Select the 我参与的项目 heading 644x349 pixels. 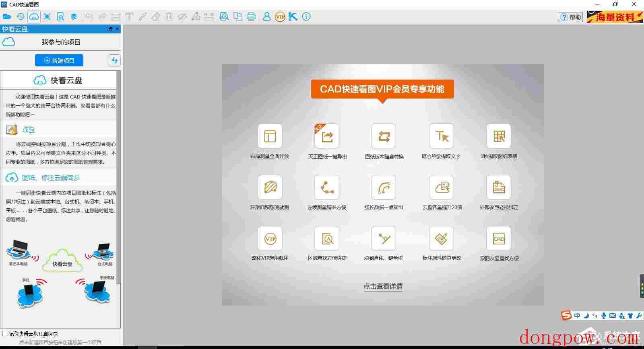tap(61, 42)
